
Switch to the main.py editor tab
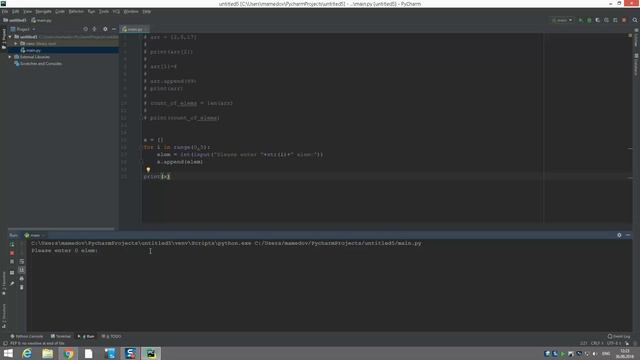coord(135,29)
